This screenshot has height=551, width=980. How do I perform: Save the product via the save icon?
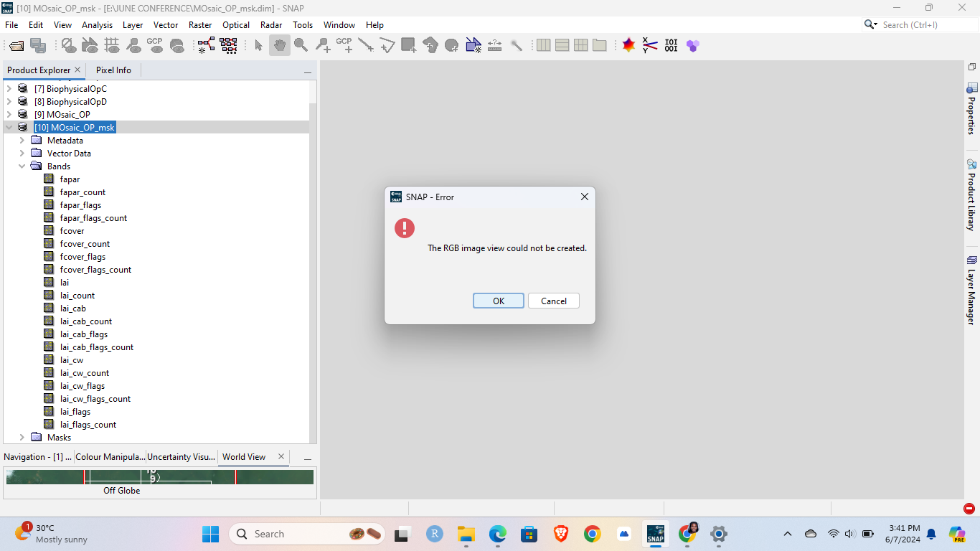point(39,44)
